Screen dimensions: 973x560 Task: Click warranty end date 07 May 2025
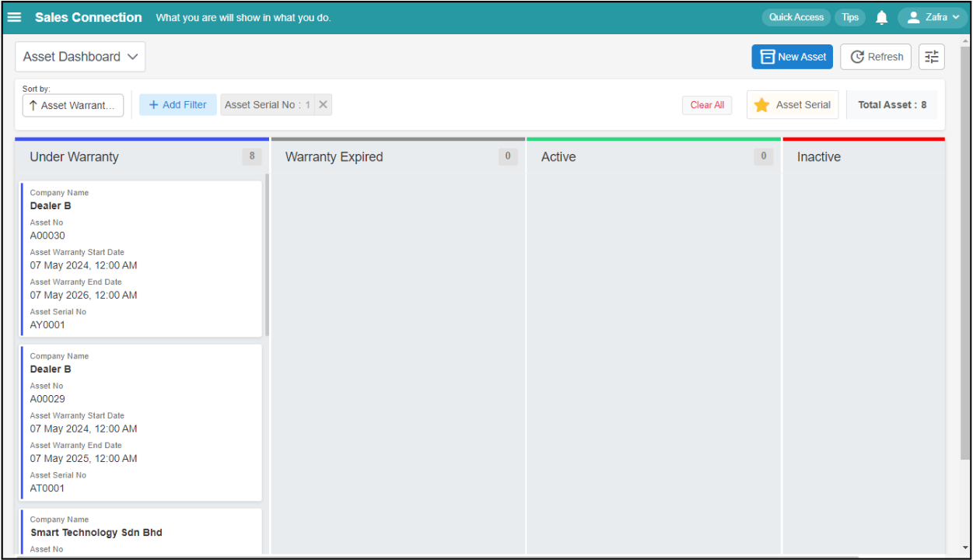click(83, 459)
